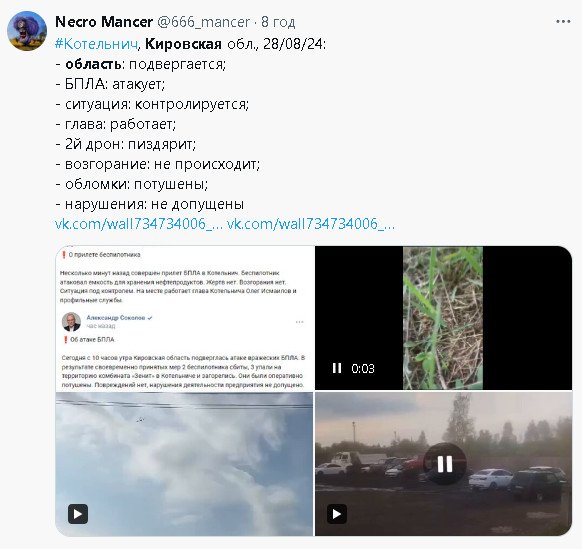This screenshot has height=549, width=582.
Task: Open the #Котельнич hashtag
Action: (96, 44)
